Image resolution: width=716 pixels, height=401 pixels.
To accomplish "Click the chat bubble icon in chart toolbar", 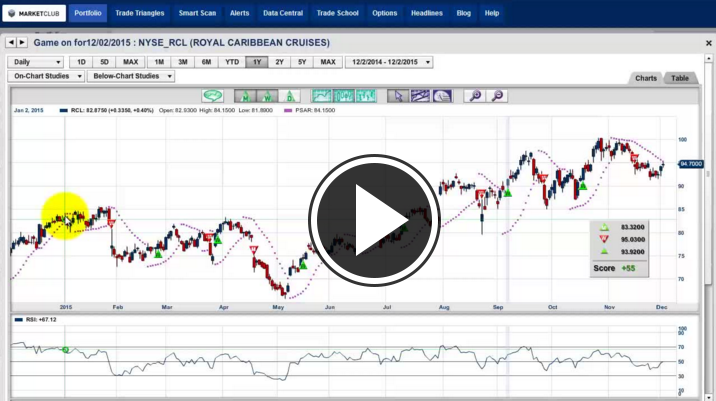I will coord(212,96).
